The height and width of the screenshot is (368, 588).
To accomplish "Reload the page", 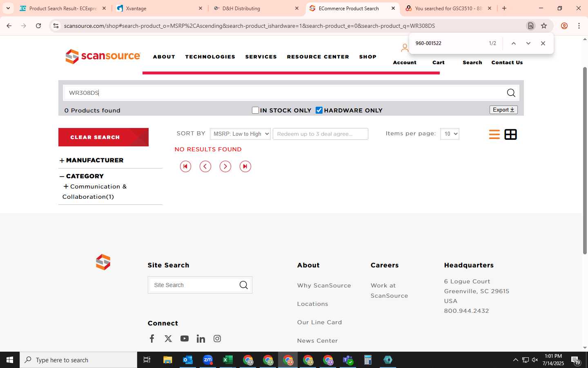I will [38, 26].
